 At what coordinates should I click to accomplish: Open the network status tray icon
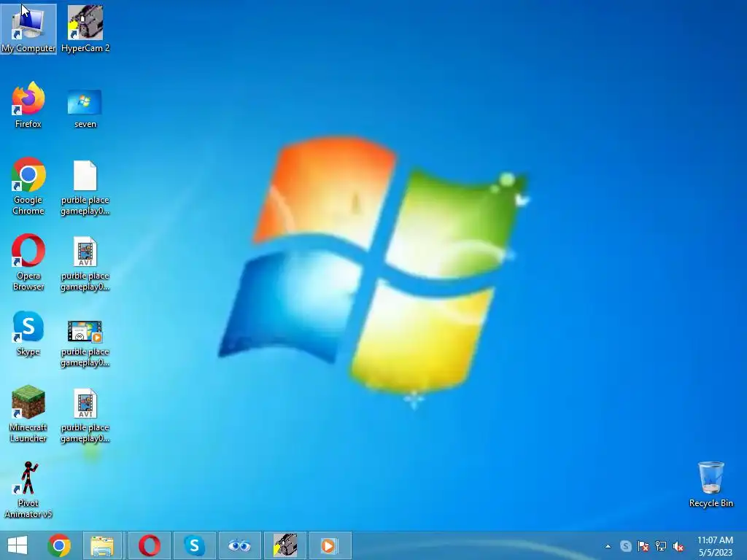[x=661, y=546]
